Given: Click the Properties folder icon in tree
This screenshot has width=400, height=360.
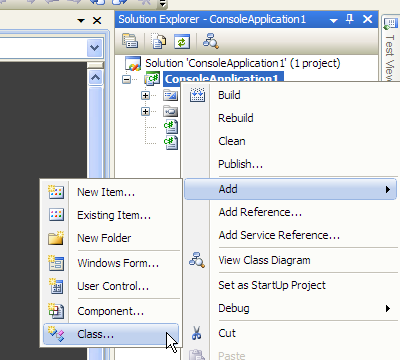Looking at the screenshot, I should point(171,95).
